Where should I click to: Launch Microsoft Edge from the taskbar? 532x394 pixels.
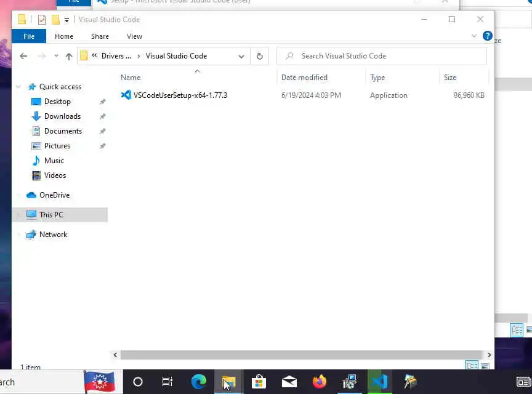pos(199,382)
